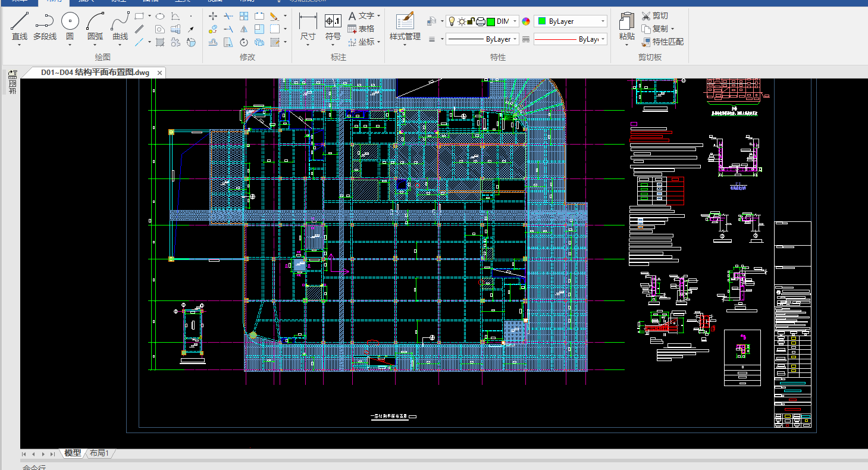868x470 pixels.
Task: Close the D01~D04 结构平面布置图.dwg document tab
Action: coord(159,73)
